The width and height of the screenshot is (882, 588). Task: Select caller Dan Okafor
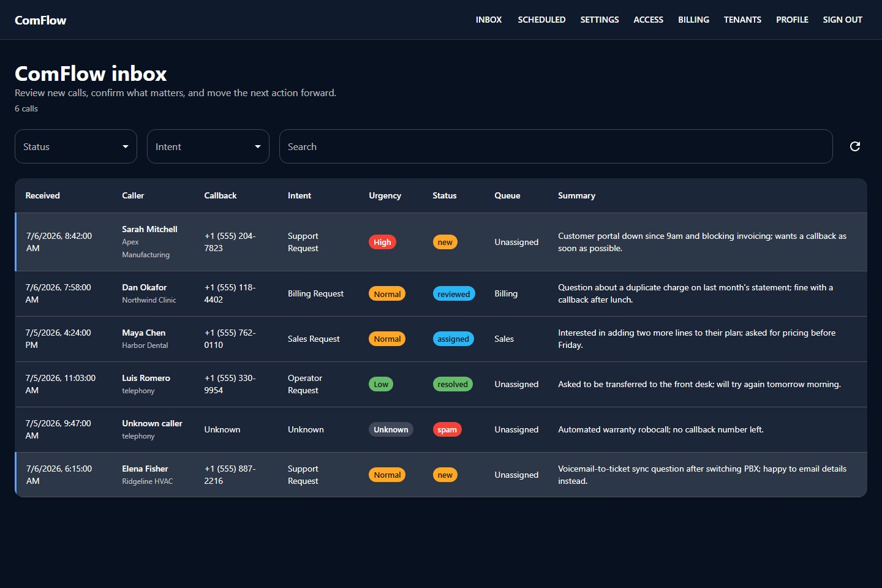click(144, 287)
